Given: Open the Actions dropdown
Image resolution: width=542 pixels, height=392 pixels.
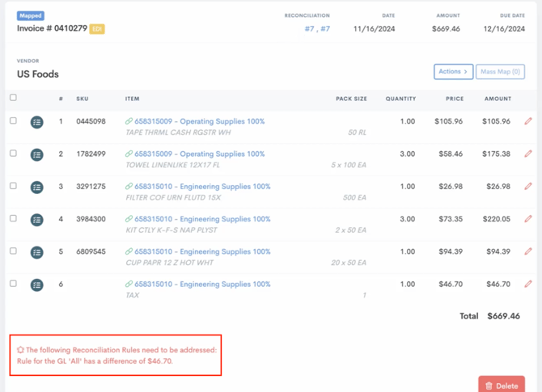Looking at the screenshot, I should (x=453, y=72).
